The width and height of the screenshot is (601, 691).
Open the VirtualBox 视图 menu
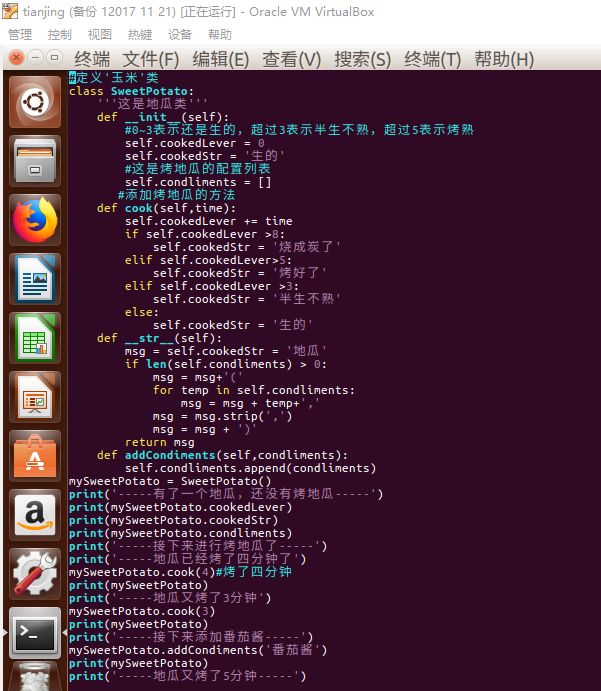[x=100, y=34]
